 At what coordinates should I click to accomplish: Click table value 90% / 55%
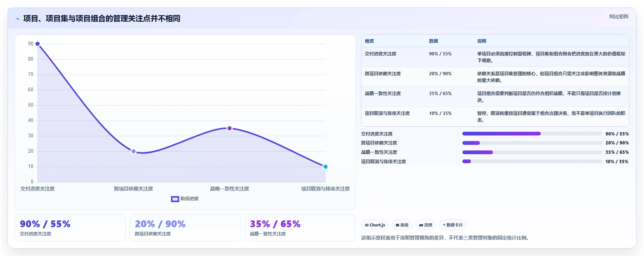point(440,54)
